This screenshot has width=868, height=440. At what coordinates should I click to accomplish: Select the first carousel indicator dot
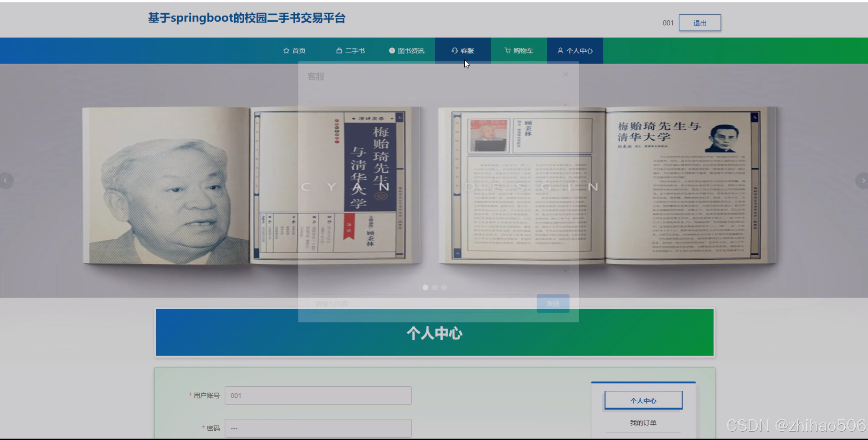425,287
